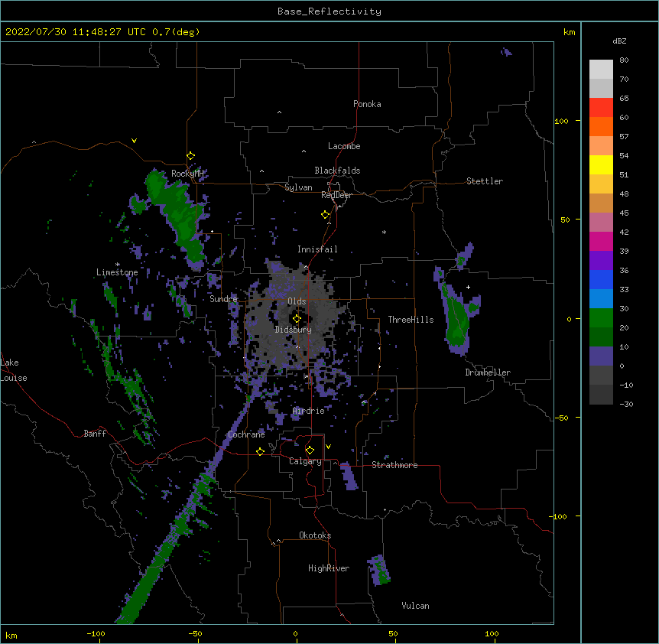Image resolution: width=659 pixels, height=644 pixels.
Task: Click the Sundre city label
Action: coord(223,299)
